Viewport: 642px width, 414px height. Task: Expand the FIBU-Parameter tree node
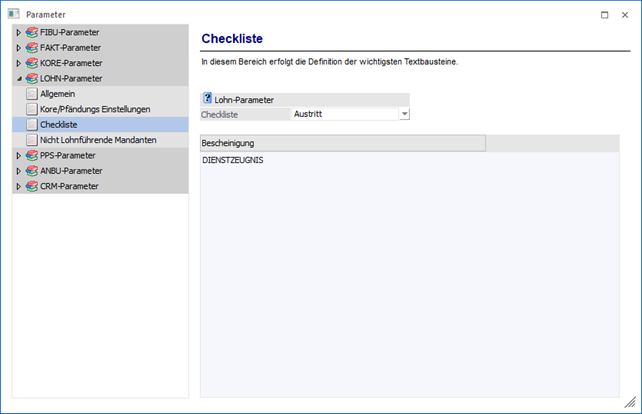(x=18, y=33)
